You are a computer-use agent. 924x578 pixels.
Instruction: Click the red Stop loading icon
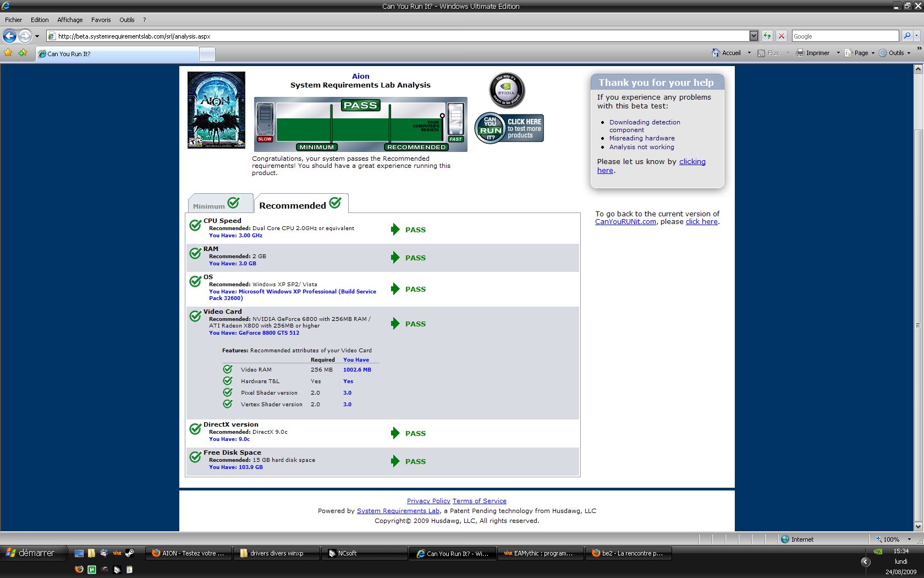782,36
